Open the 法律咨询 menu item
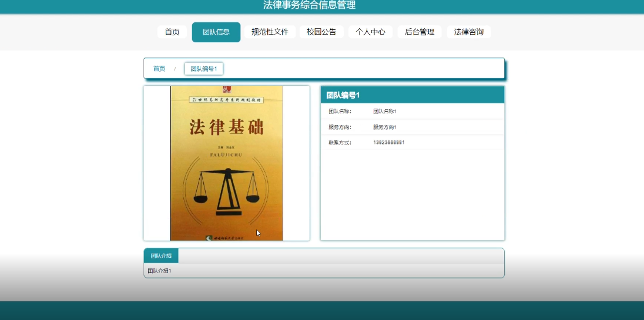The width and height of the screenshot is (644, 320). pos(469,32)
